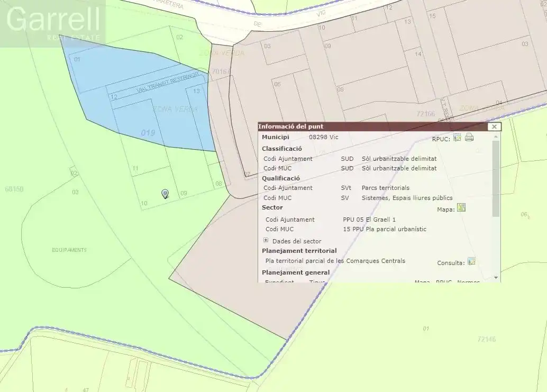547x392 pixels.
Task: Click the '019' label on blue parcel
Action: 148,133
